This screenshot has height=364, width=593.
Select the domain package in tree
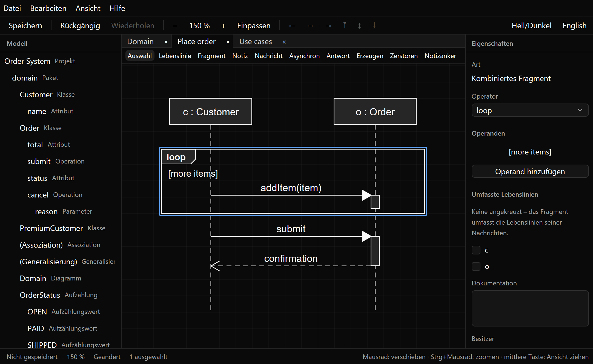coord(61,78)
